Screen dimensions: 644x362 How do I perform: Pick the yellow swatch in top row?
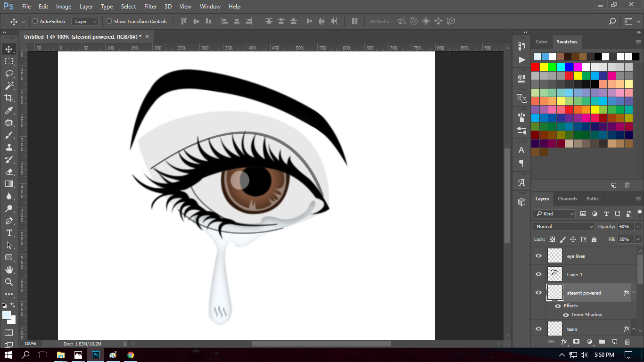pos(544,67)
